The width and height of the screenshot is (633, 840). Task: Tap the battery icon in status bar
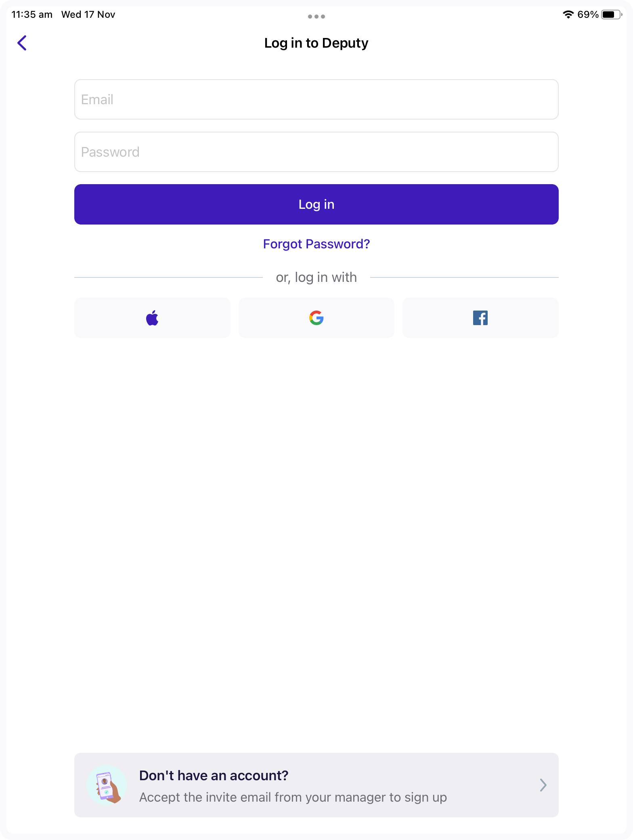611,15
